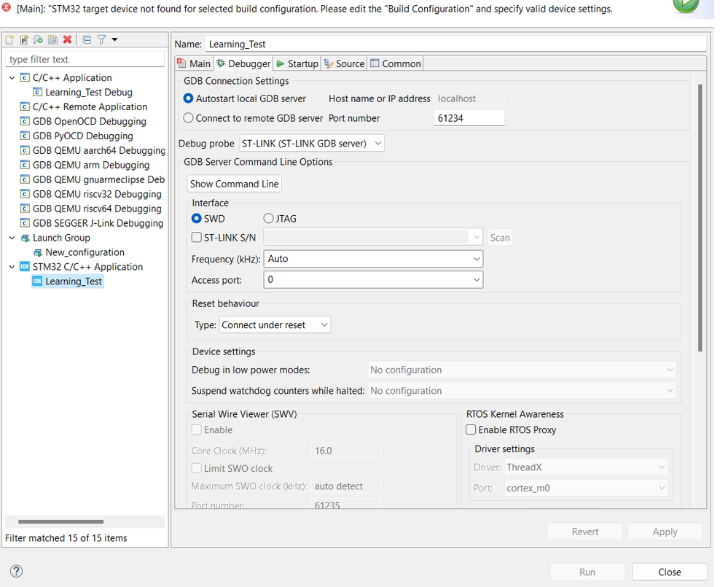Choose the JTAG interface radio button
Viewport: 728px width, 587px height.
(269, 219)
